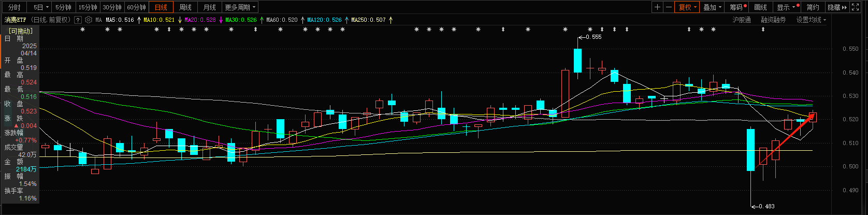The width and height of the screenshot is (868, 215).
Task: Click the magenta down arrow after MA20:0.528
Action: coord(221,20)
